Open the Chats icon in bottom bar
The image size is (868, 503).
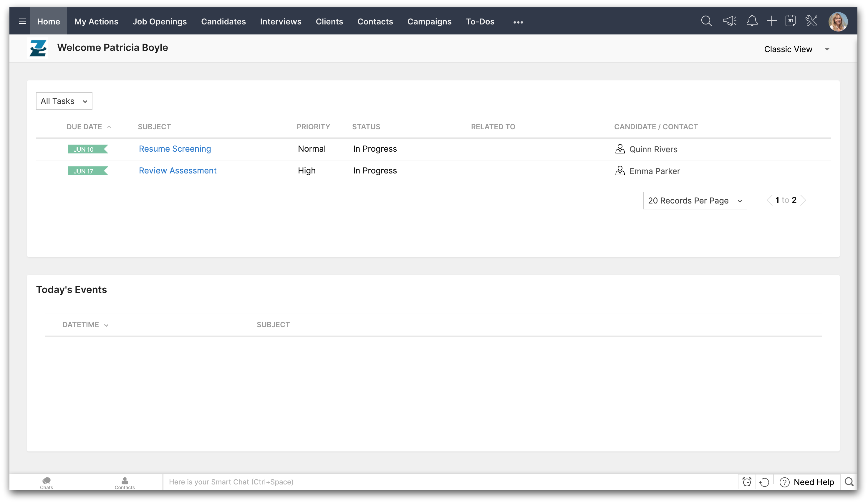(47, 483)
